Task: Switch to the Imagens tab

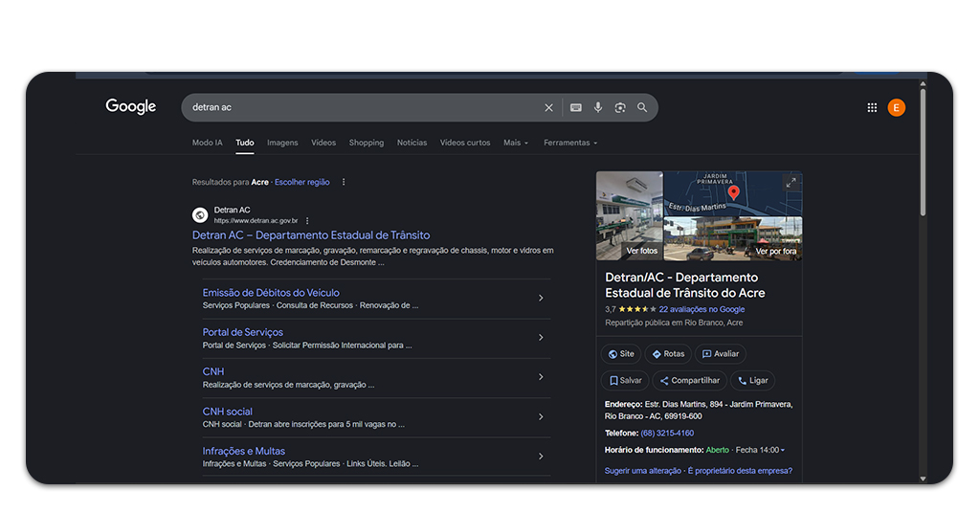Action: click(x=282, y=143)
